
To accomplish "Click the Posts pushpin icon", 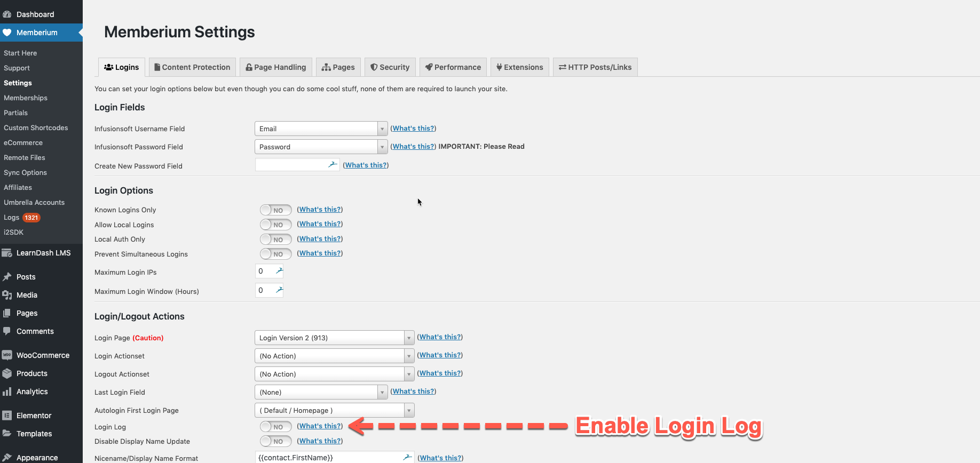I will pyautogui.click(x=7, y=277).
